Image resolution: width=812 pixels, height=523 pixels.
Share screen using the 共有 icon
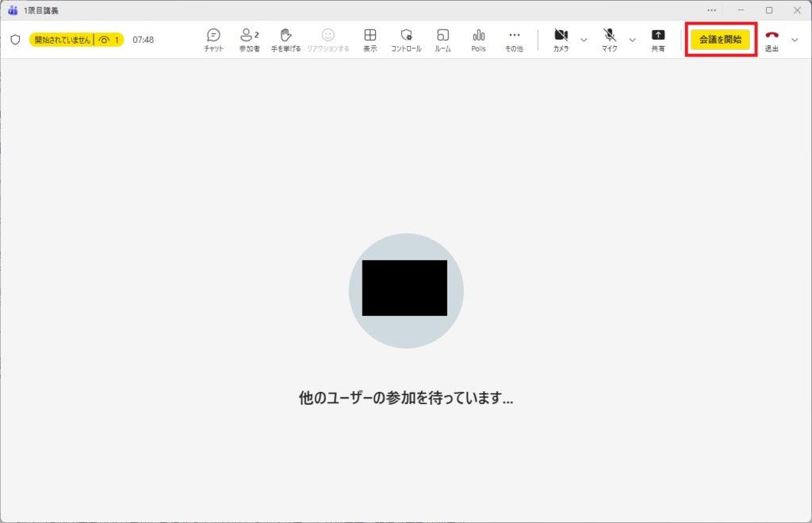tap(658, 39)
